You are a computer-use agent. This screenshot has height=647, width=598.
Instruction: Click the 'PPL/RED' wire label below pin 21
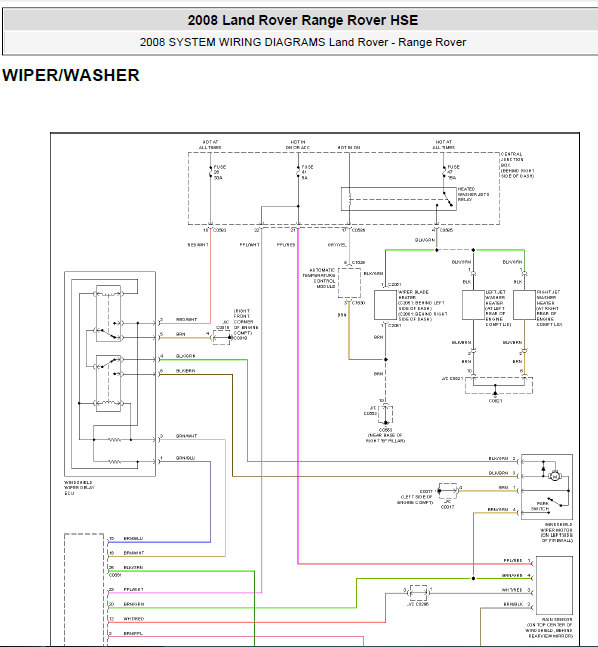pyautogui.click(x=286, y=245)
